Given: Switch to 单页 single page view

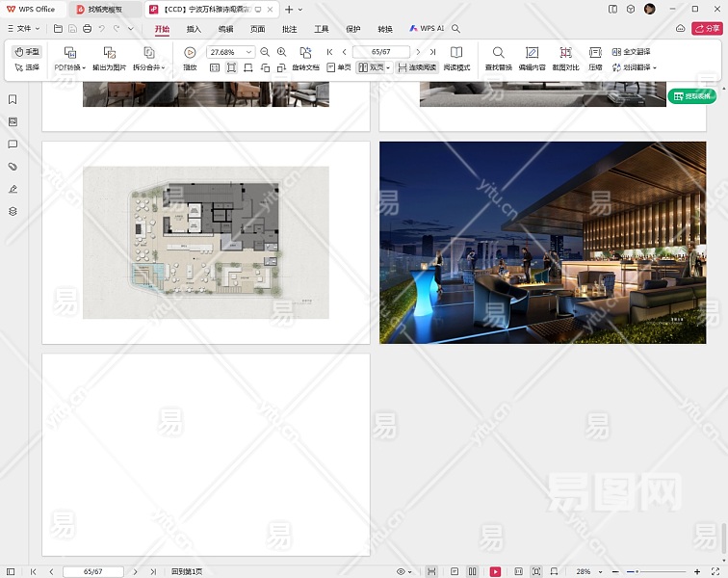Looking at the screenshot, I should [x=339, y=67].
